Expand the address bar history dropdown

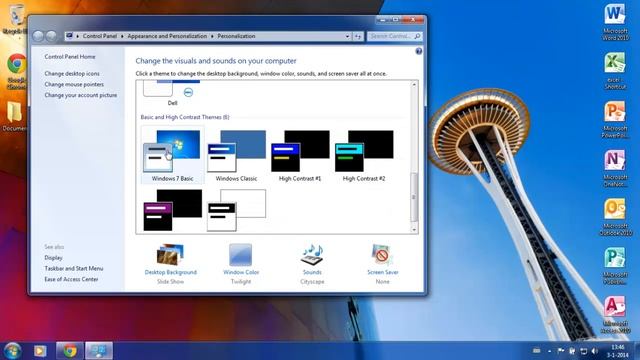click(x=347, y=36)
